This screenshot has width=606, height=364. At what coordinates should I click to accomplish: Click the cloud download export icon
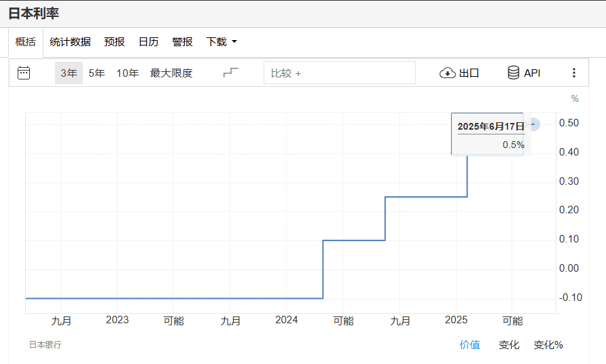pos(448,73)
